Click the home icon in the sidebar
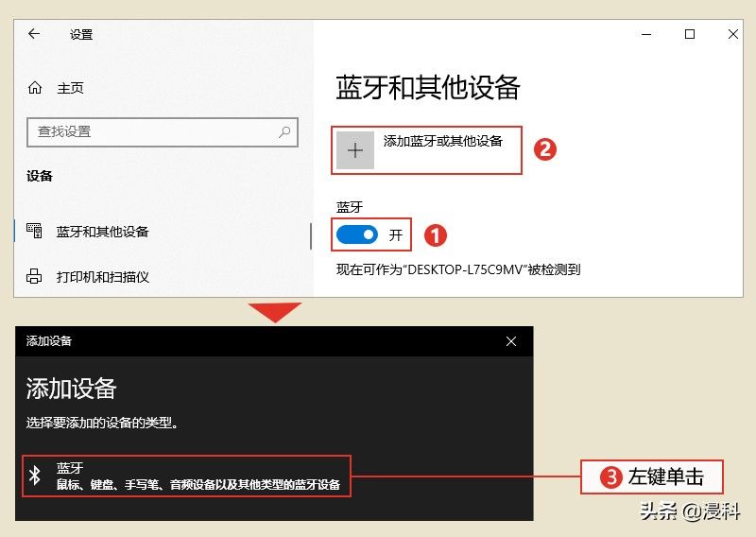 [x=35, y=88]
